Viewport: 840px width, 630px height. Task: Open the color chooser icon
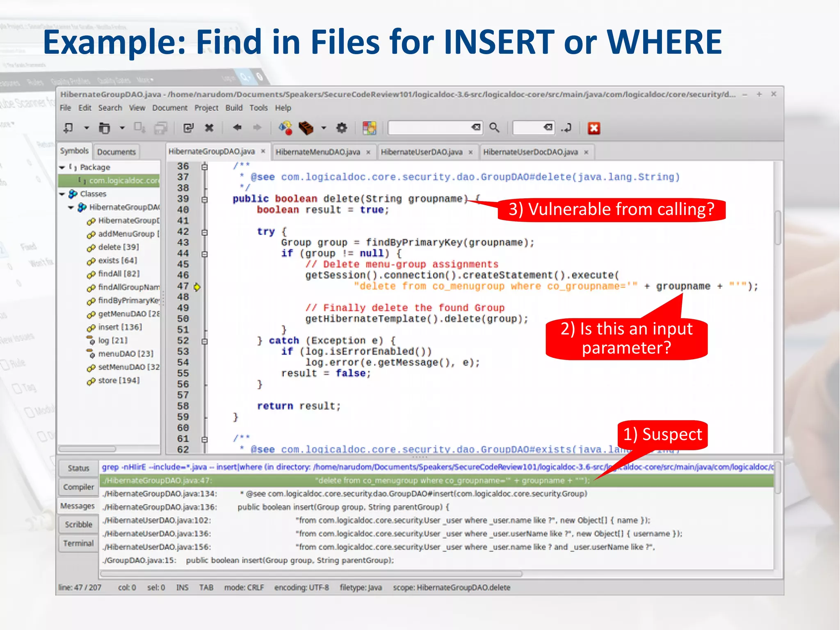(369, 128)
